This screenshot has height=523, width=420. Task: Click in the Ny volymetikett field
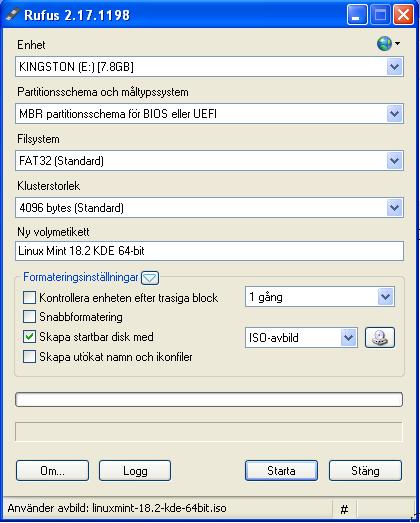(x=209, y=251)
